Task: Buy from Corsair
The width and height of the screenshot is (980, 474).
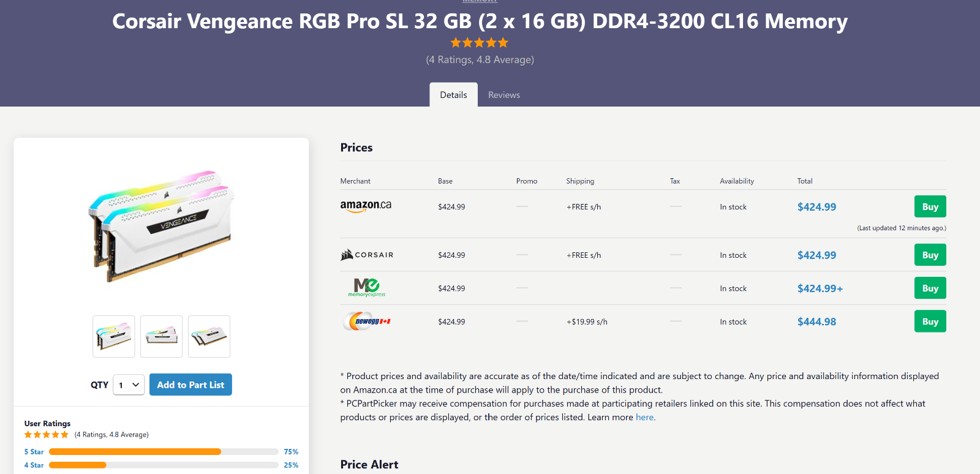Action: point(930,255)
